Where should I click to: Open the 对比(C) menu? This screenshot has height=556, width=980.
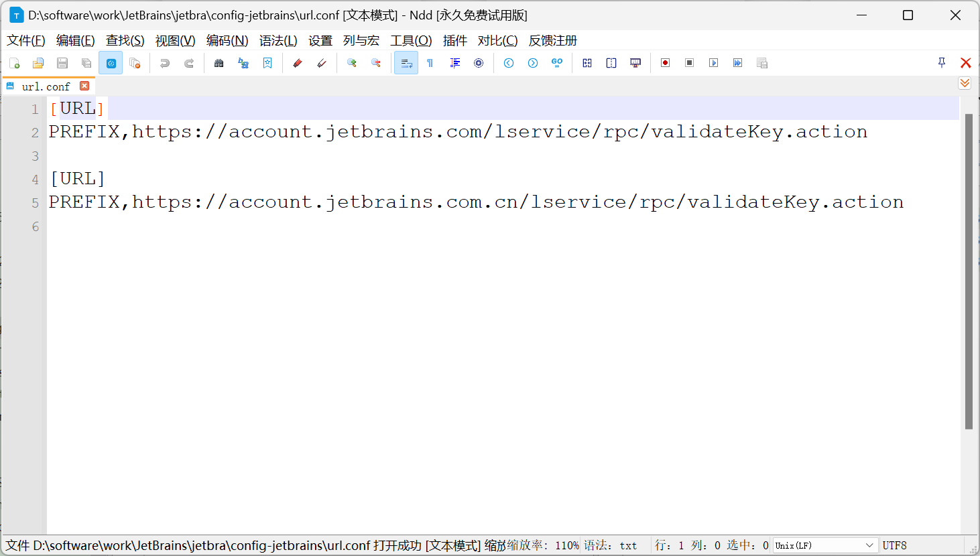click(x=498, y=41)
